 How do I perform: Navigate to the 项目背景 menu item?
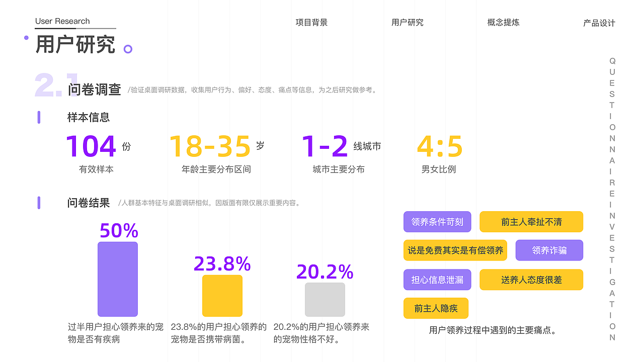point(310,22)
